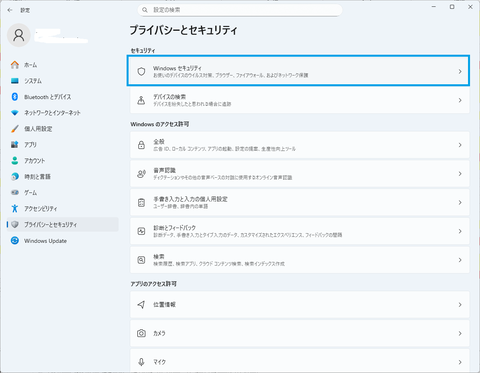Open アカウント settings label

click(34, 161)
